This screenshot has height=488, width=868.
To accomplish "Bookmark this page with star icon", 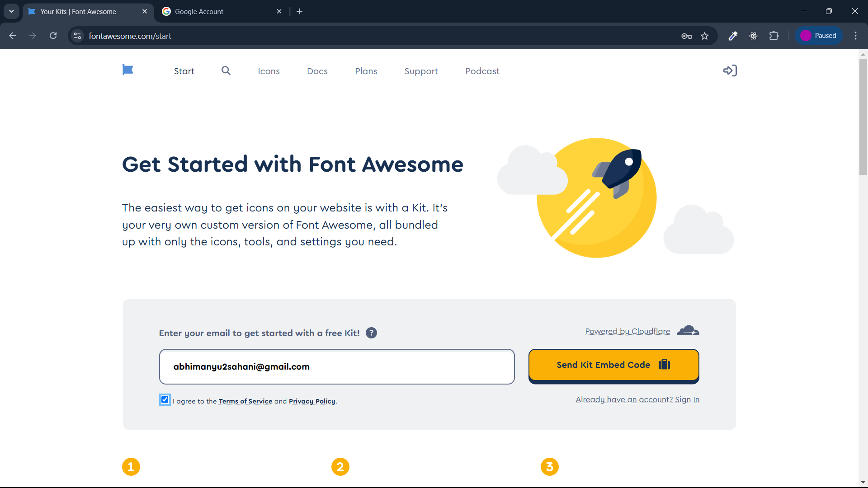I will (705, 36).
